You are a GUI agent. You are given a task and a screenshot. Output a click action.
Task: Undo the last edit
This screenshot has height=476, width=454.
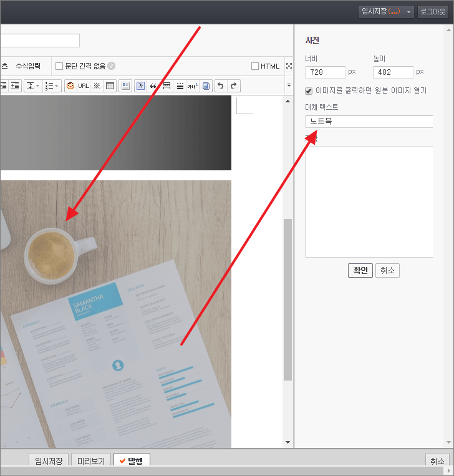tap(221, 86)
